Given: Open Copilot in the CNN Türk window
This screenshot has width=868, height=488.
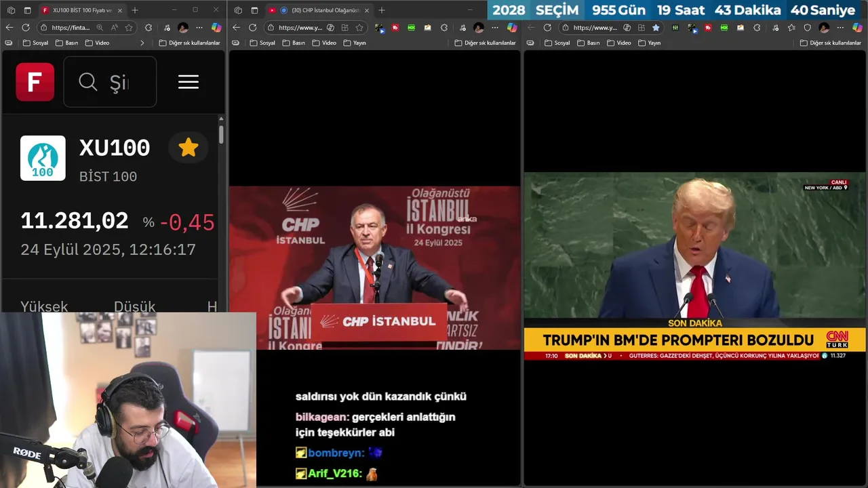Looking at the screenshot, I should pyautogui.click(x=857, y=28).
